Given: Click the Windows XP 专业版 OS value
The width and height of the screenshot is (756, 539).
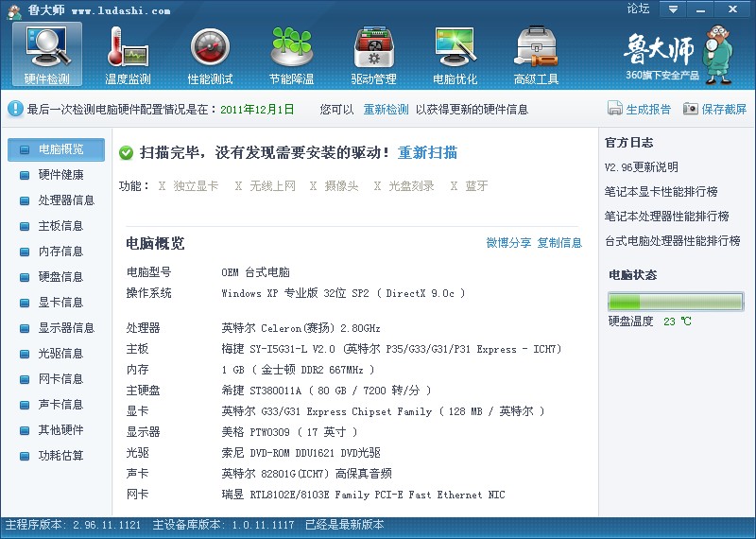Looking at the screenshot, I should pyautogui.click(x=343, y=293).
